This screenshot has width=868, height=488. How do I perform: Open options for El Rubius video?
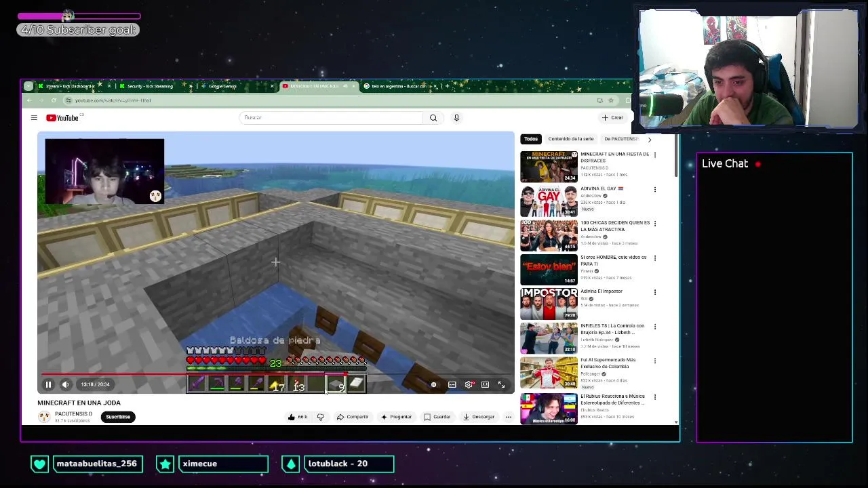[x=654, y=396]
